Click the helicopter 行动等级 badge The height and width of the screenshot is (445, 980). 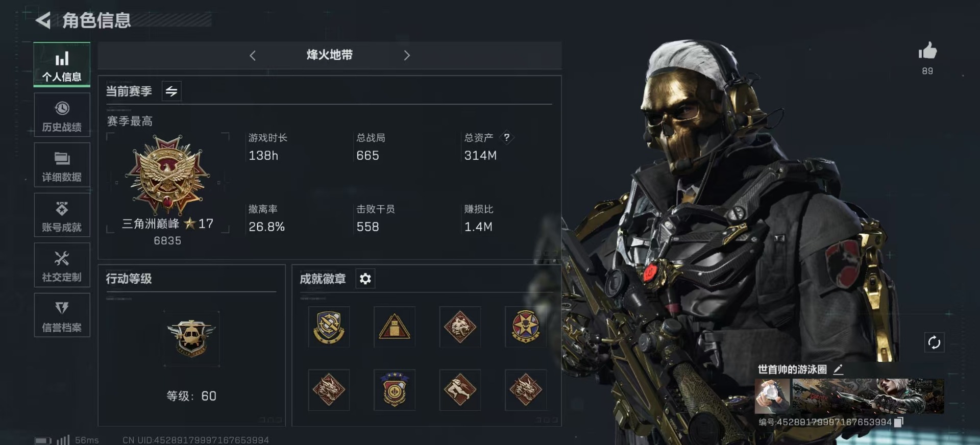[x=191, y=338]
